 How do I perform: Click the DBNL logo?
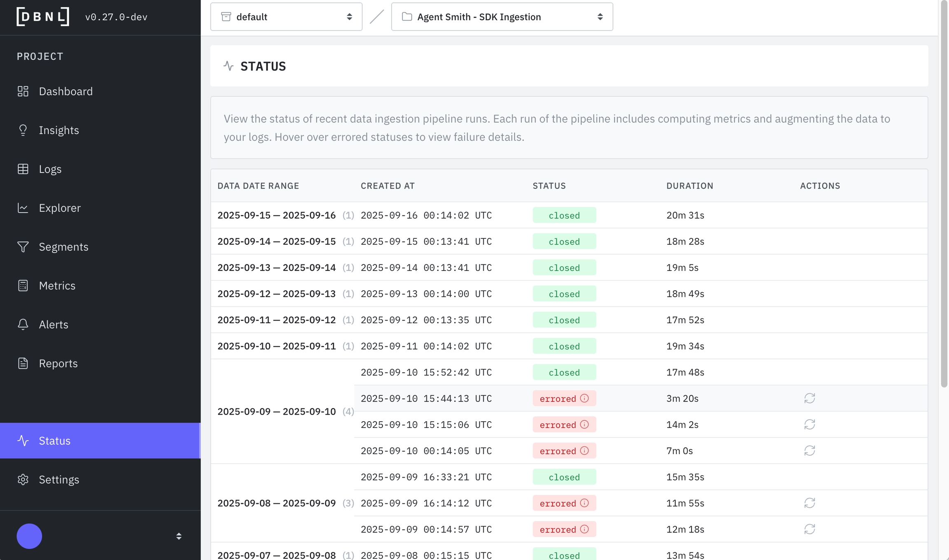[x=43, y=16]
